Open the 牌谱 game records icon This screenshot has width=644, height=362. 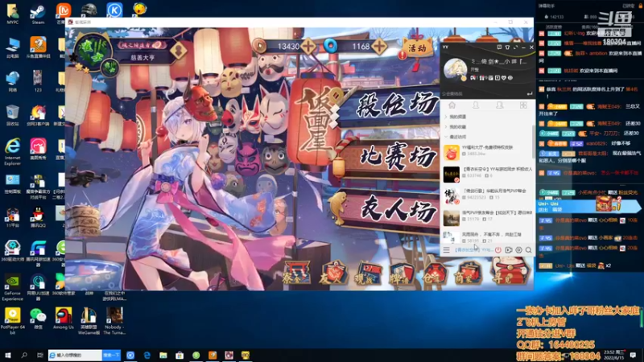[401, 274]
